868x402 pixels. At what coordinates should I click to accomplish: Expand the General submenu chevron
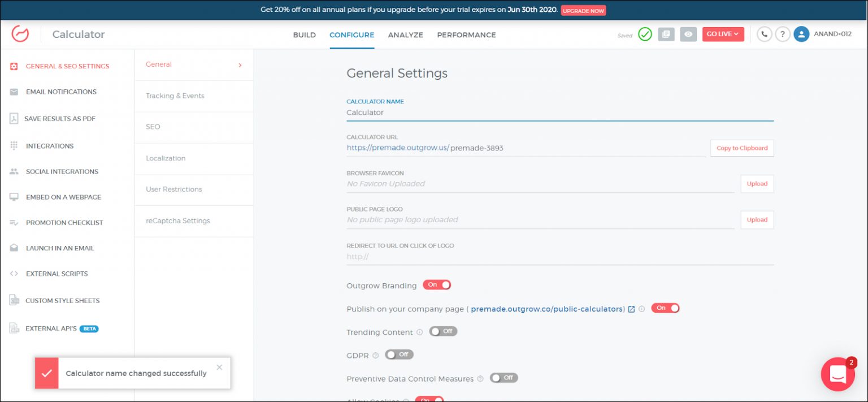pos(240,65)
